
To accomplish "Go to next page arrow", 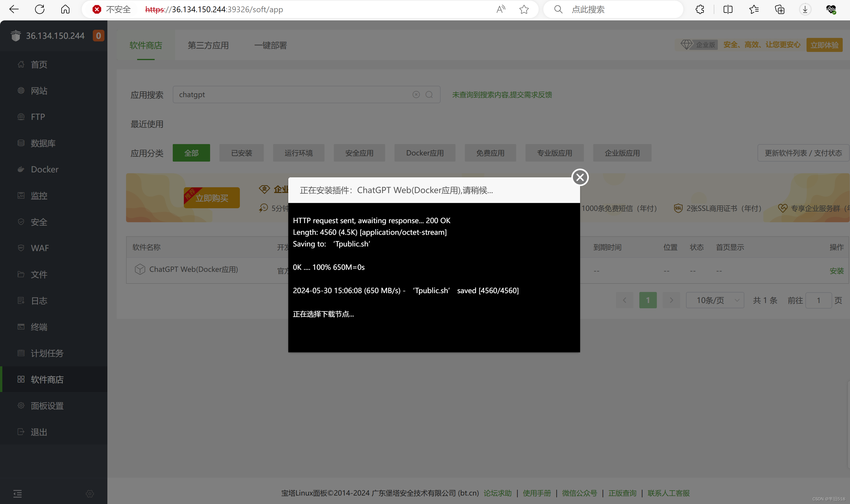I will point(671,300).
